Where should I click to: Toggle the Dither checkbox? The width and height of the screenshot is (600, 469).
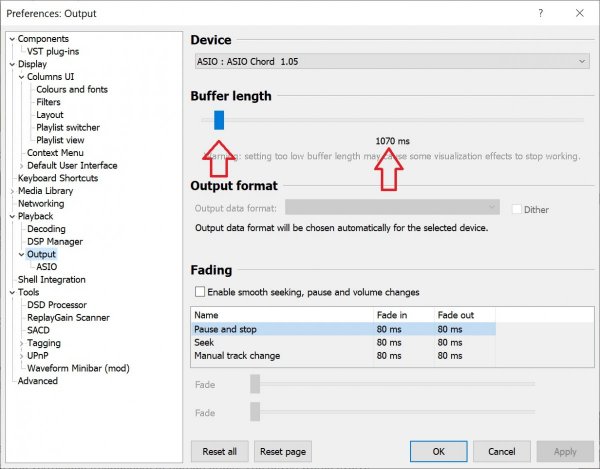[516, 209]
